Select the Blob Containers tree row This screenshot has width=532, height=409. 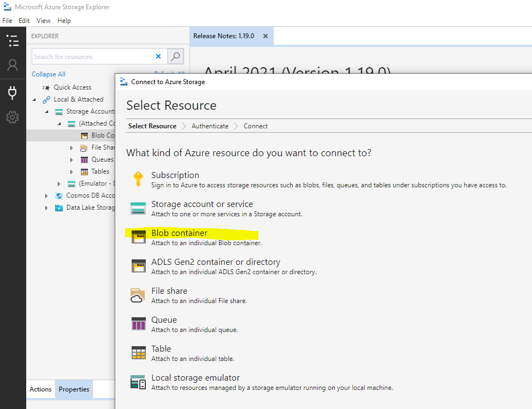click(x=71, y=135)
